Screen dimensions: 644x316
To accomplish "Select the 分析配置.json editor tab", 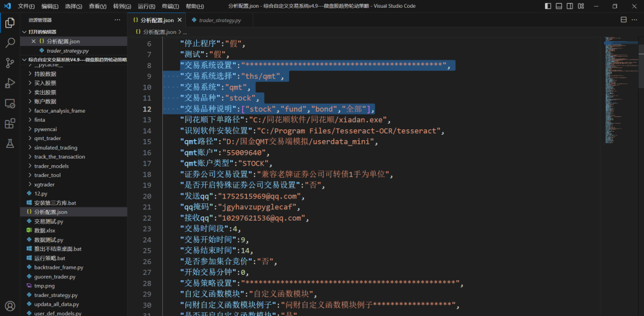I will pyautogui.click(x=157, y=20).
